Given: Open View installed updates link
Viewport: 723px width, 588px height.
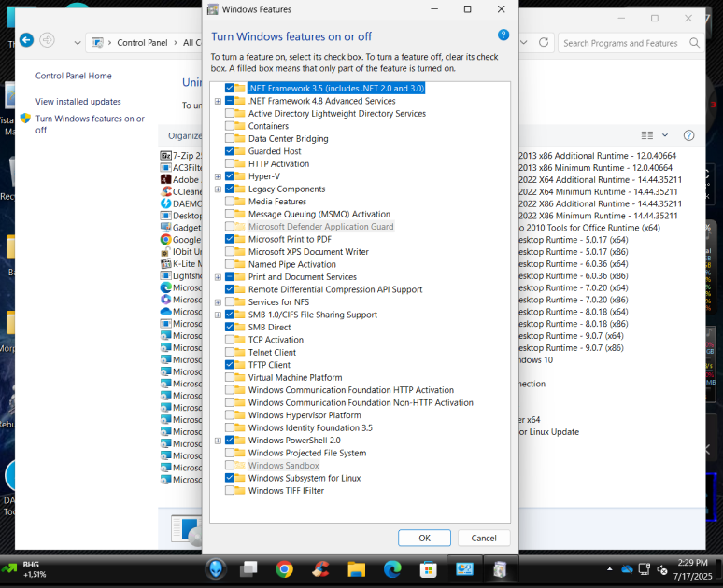Looking at the screenshot, I should pyautogui.click(x=78, y=102).
